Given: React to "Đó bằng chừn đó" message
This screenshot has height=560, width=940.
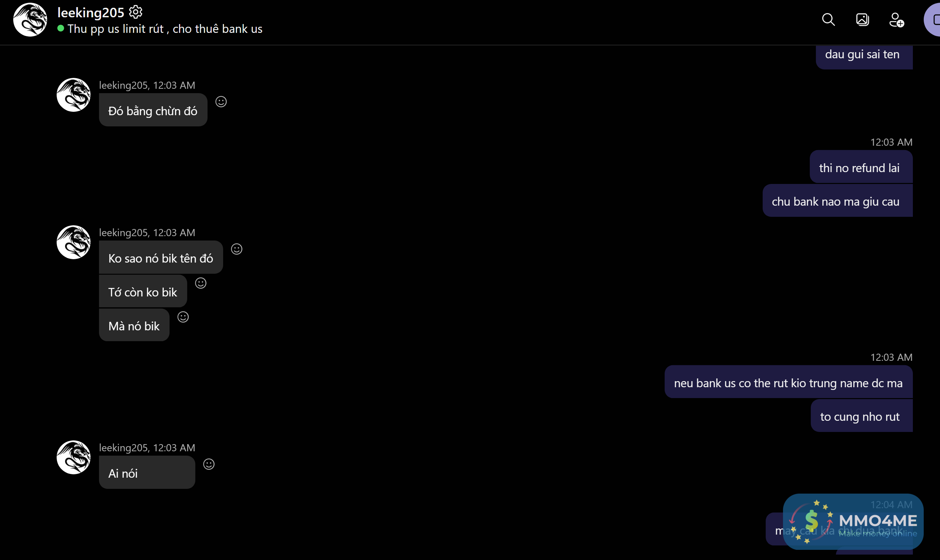Looking at the screenshot, I should 221,102.
